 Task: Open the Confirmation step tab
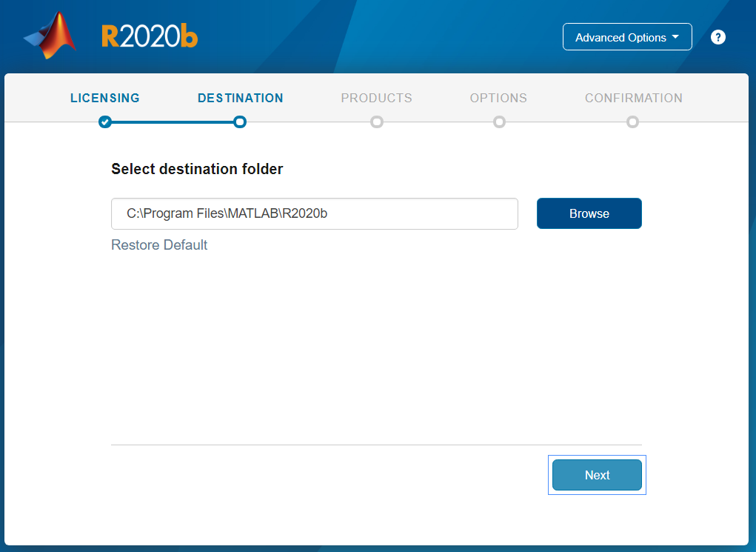(634, 98)
